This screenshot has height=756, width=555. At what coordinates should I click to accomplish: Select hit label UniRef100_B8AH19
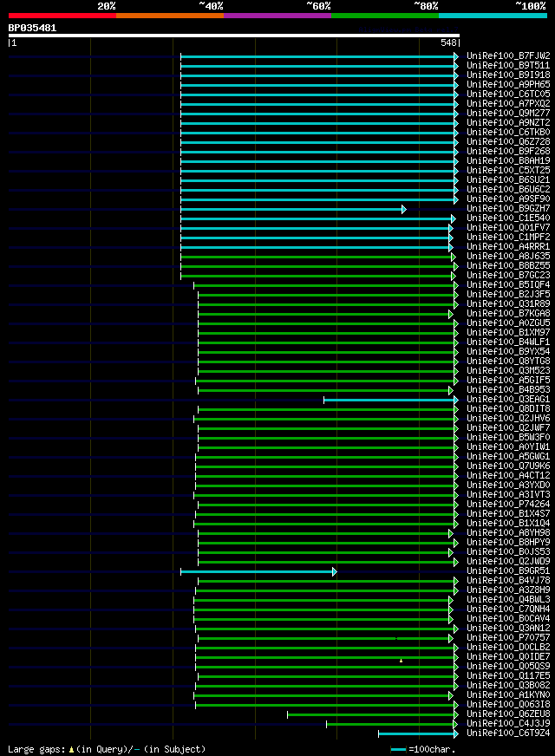tap(508, 161)
